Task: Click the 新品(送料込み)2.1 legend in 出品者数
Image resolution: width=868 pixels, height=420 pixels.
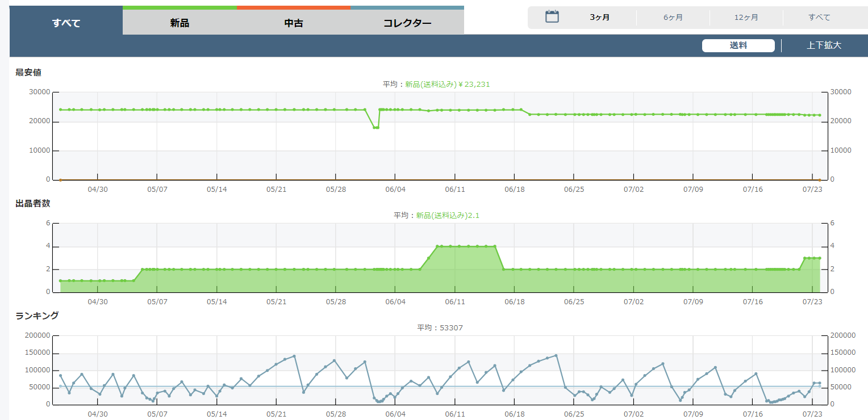Action: click(x=451, y=216)
